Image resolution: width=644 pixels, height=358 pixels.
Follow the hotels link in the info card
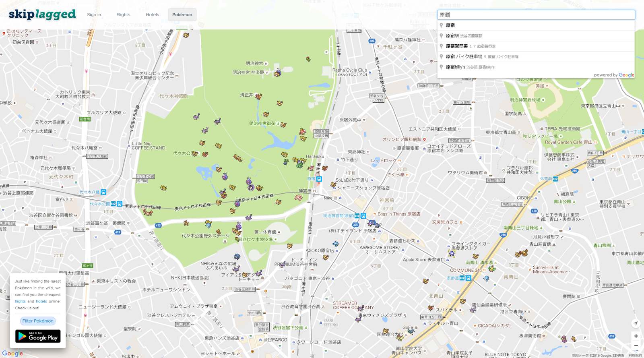pos(41,301)
